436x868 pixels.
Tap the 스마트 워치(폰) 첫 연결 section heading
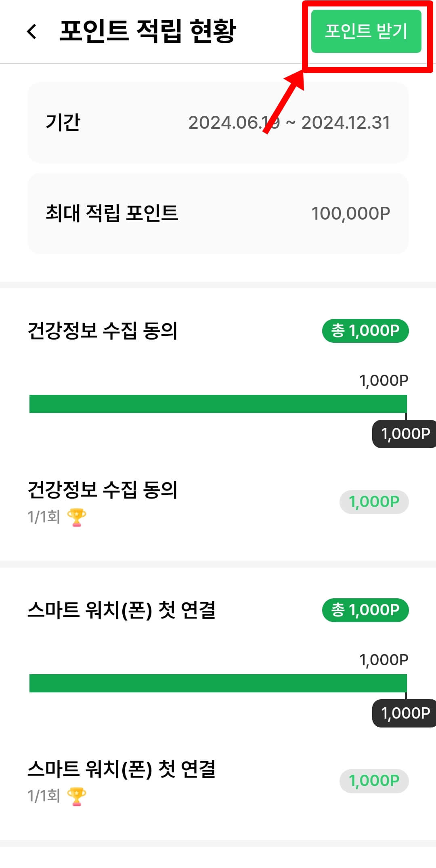(x=122, y=610)
